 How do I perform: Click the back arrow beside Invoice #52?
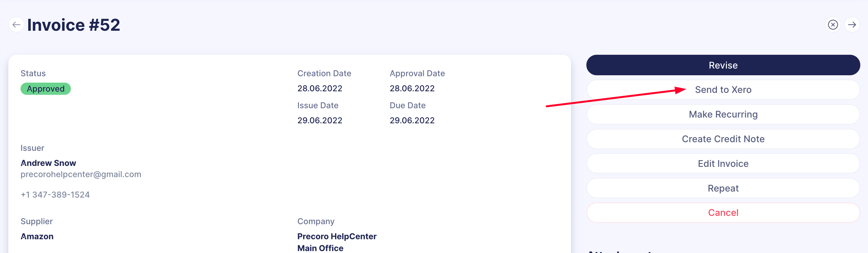(x=16, y=25)
